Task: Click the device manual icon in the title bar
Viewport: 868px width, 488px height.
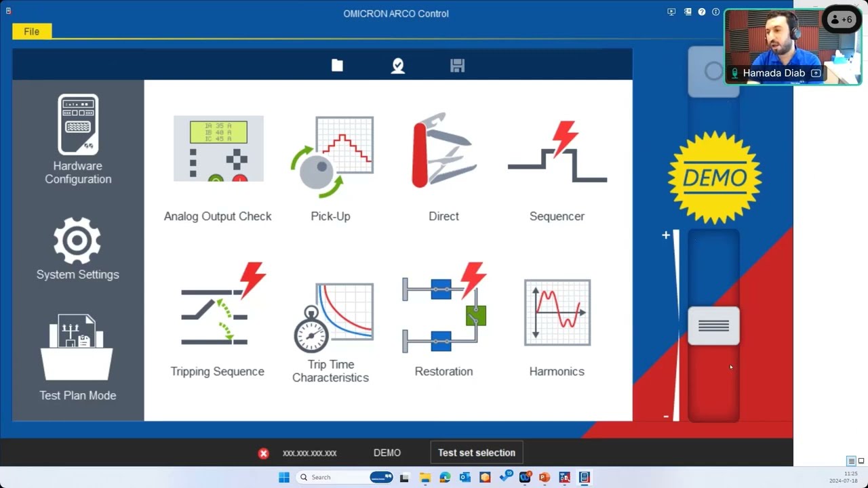Action: [x=687, y=12]
